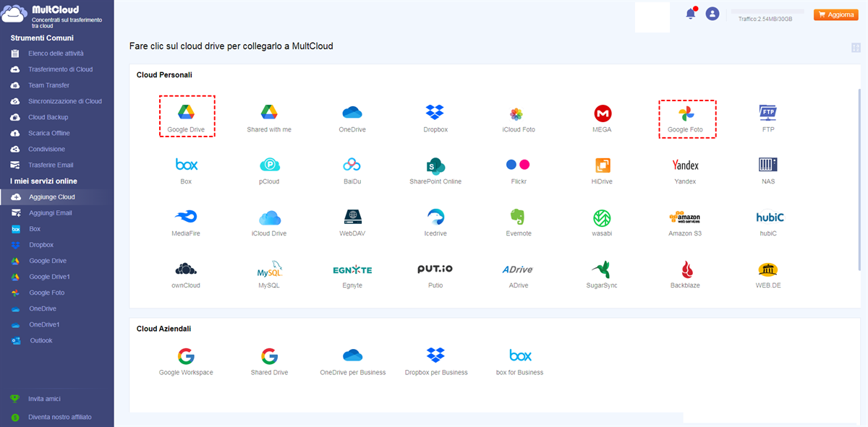Click the Aggiorna upgrade button

[x=835, y=14]
